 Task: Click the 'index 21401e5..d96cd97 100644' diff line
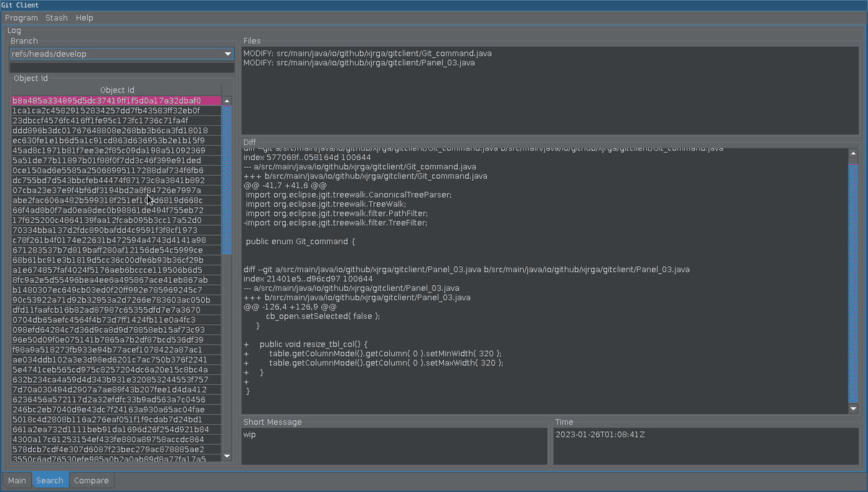[x=307, y=279]
